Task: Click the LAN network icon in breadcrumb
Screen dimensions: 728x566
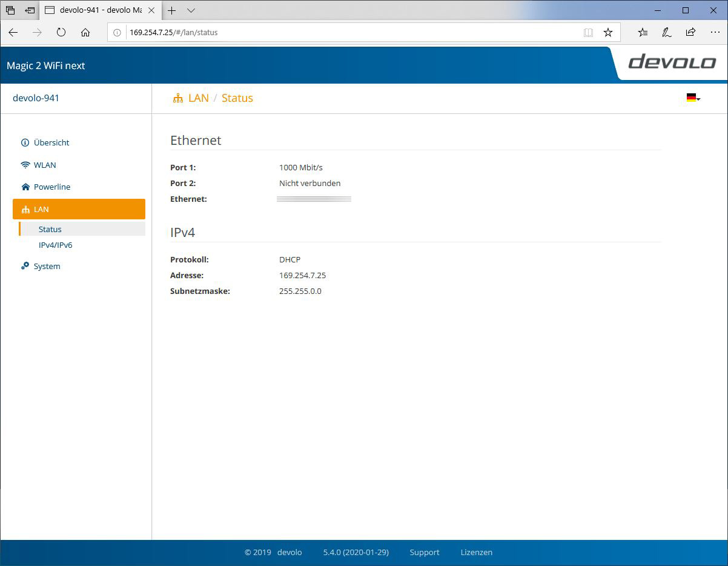Action: pos(178,98)
